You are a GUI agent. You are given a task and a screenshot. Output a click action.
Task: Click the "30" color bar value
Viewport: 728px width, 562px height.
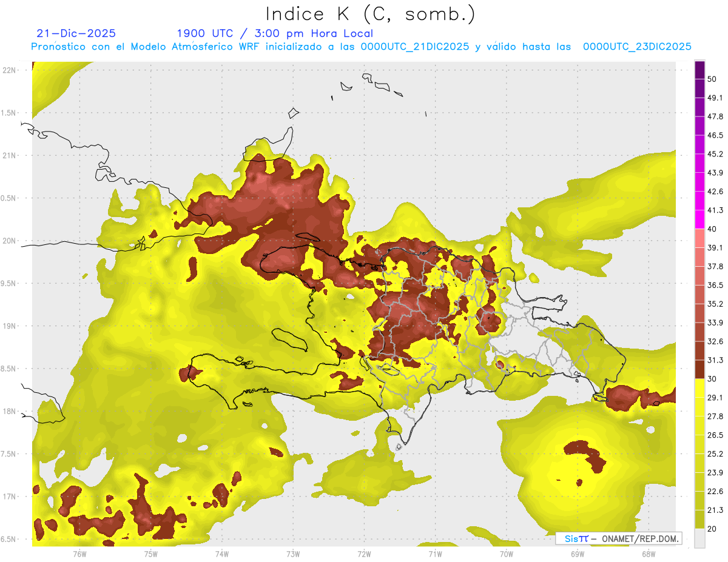712,379
